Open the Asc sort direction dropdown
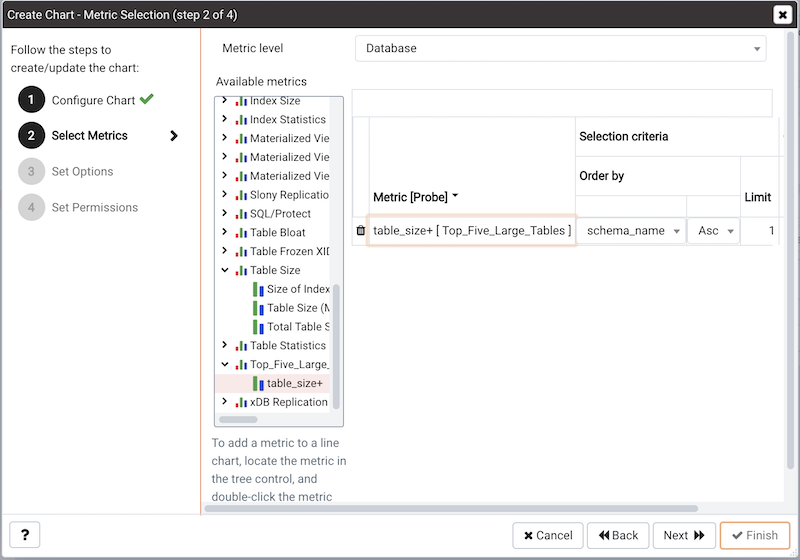 (713, 231)
